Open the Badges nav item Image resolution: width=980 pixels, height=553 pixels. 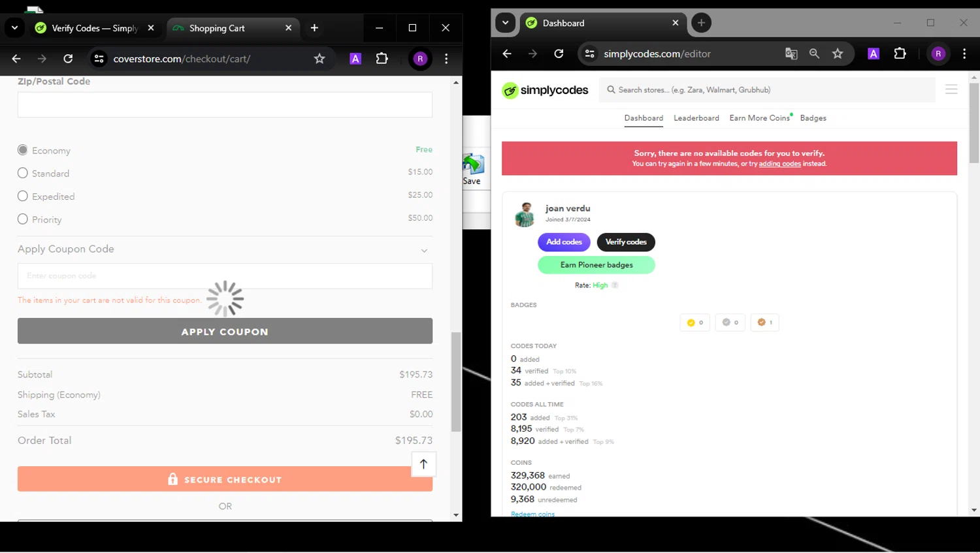813,118
